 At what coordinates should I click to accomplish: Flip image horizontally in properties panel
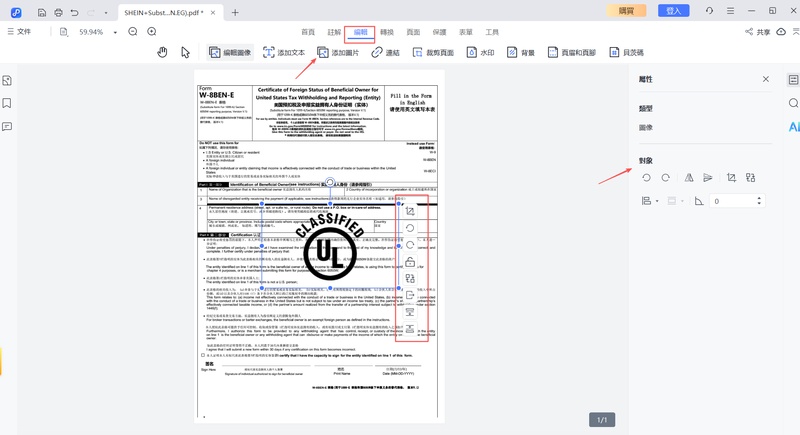tap(689, 177)
